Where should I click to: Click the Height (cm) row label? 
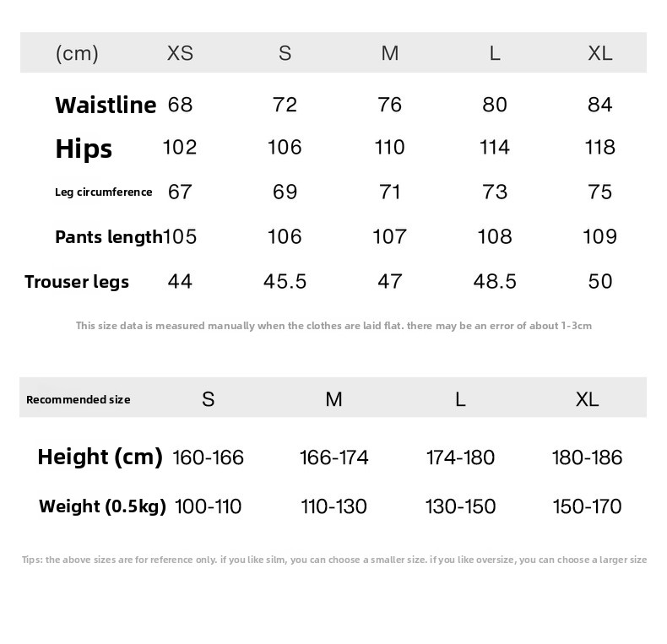click(x=100, y=457)
